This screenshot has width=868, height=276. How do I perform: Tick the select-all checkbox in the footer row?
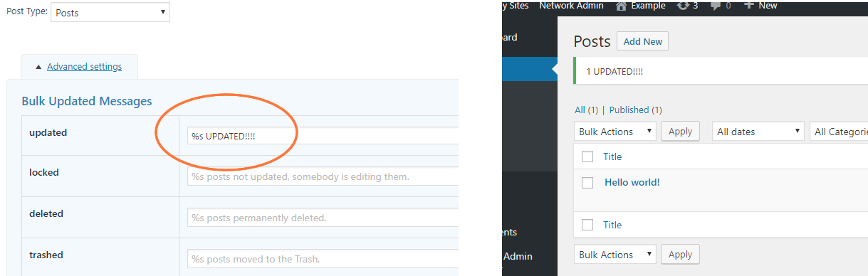click(x=587, y=225)
